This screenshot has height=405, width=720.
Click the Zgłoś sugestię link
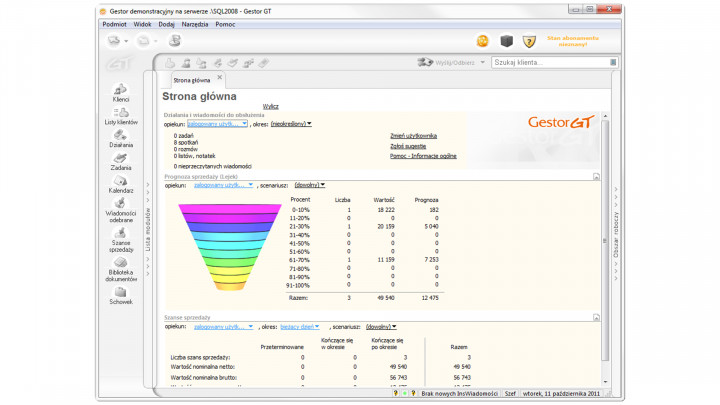(x=409, y=146)
